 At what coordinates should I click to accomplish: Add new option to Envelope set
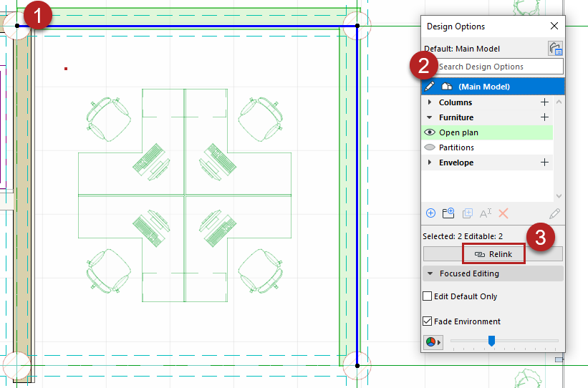(544, 163)
